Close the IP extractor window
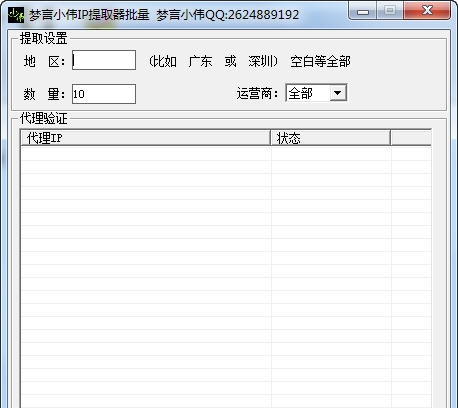Screen dimensions: 458x408 [427, 11]
